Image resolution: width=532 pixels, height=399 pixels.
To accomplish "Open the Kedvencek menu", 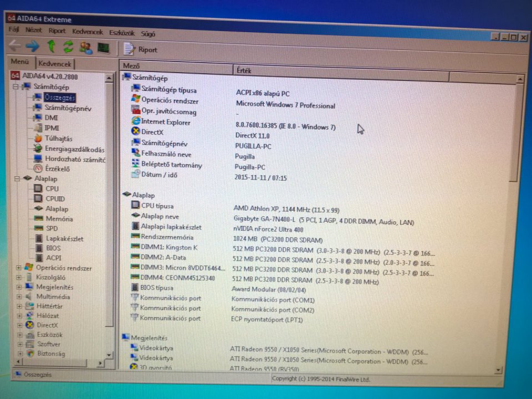I will click(87, 32).
